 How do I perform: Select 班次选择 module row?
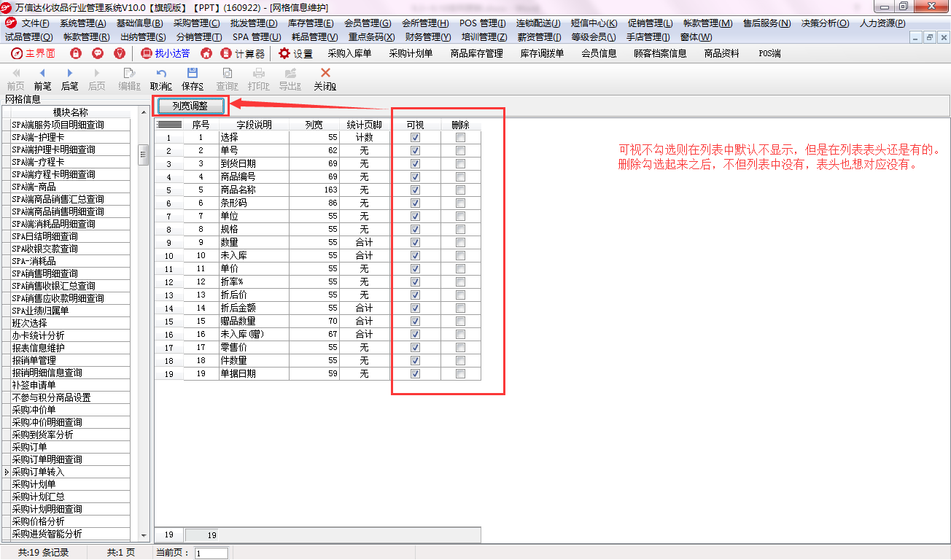click(x=70, y=323)
